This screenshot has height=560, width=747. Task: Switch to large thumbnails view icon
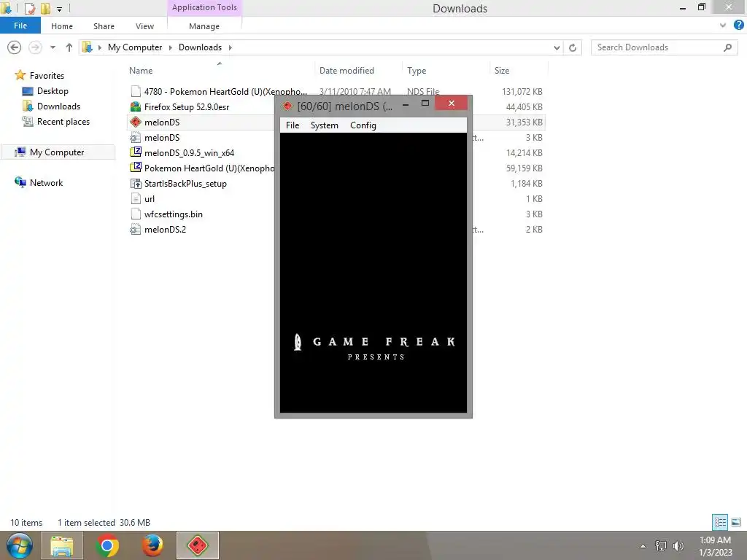point(736,522)
